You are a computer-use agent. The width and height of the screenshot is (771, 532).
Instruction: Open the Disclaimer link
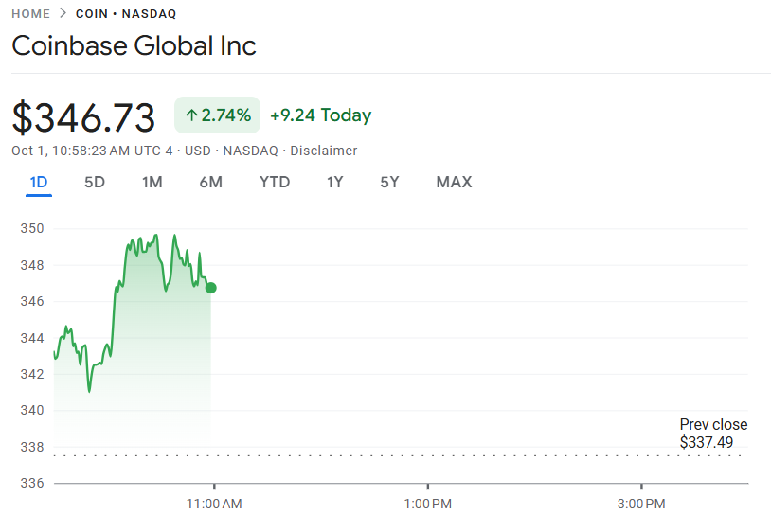324,151
